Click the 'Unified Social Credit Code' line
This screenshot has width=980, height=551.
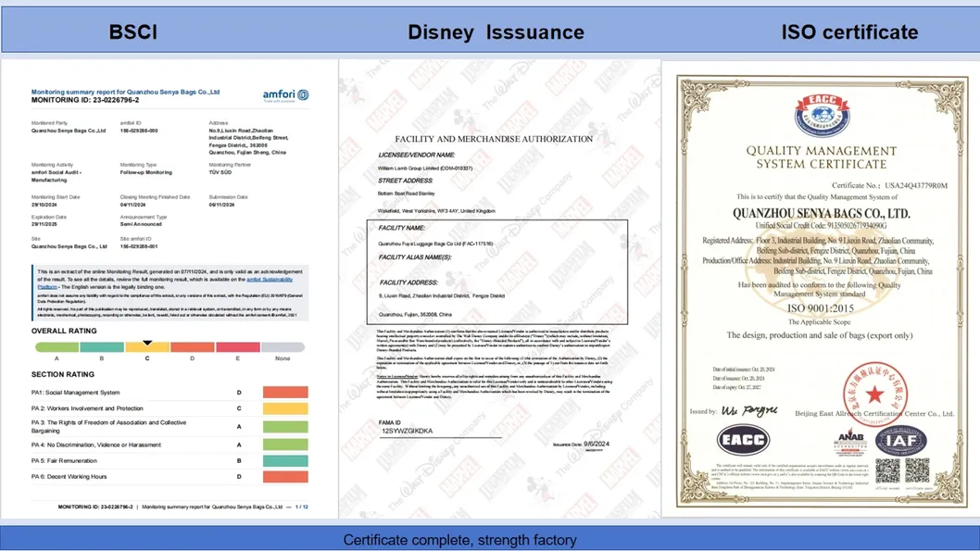821,226
